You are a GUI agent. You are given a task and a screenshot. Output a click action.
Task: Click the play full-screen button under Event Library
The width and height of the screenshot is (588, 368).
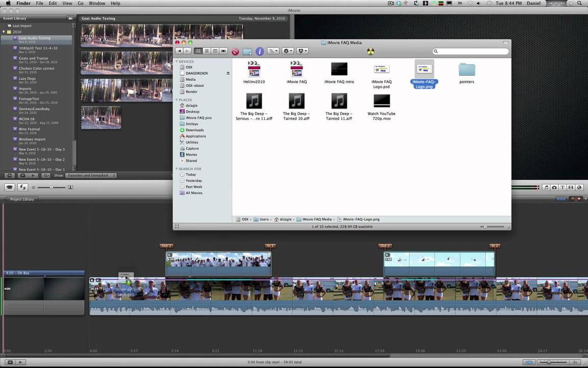click(22, 175)
